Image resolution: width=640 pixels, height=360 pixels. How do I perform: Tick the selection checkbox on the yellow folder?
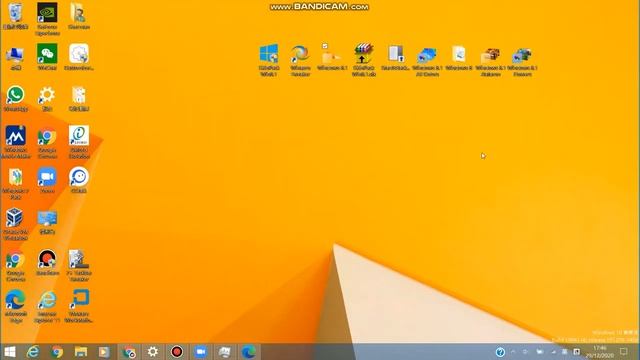coord(325,46)
